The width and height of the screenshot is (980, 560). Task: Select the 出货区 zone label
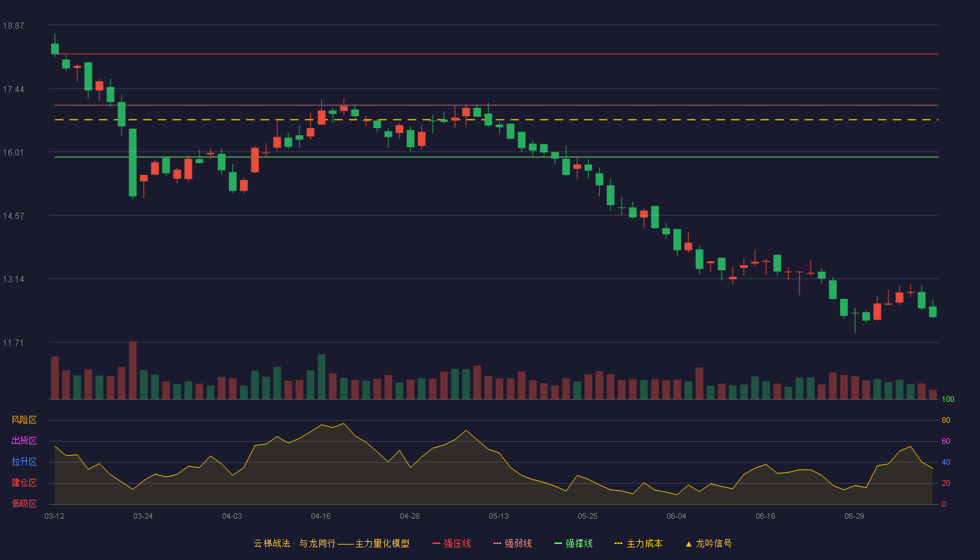tap(24, 441)
